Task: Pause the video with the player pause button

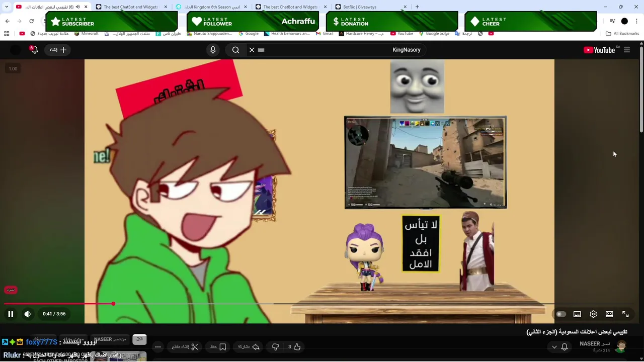Action: point(11,314)
